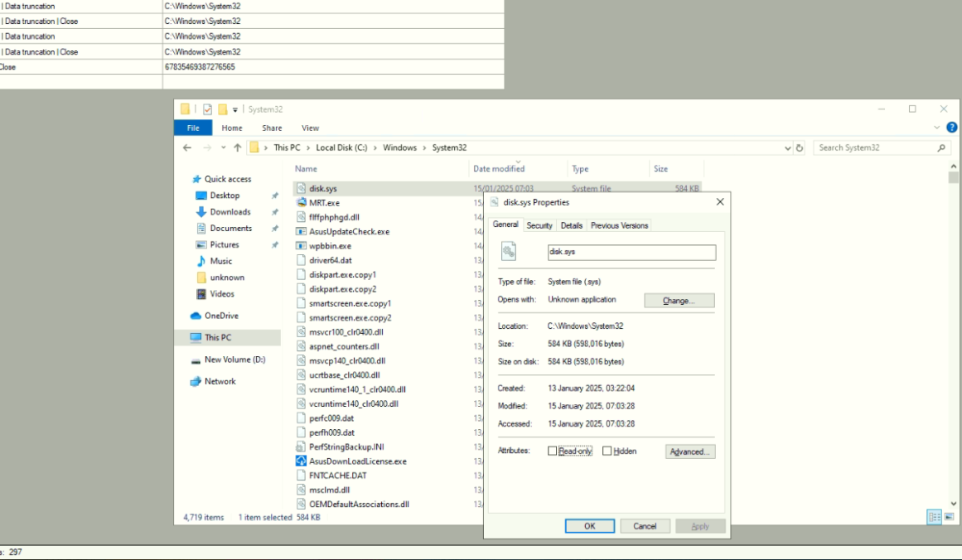Select the driver64.dat file

(x=330, y=260)
